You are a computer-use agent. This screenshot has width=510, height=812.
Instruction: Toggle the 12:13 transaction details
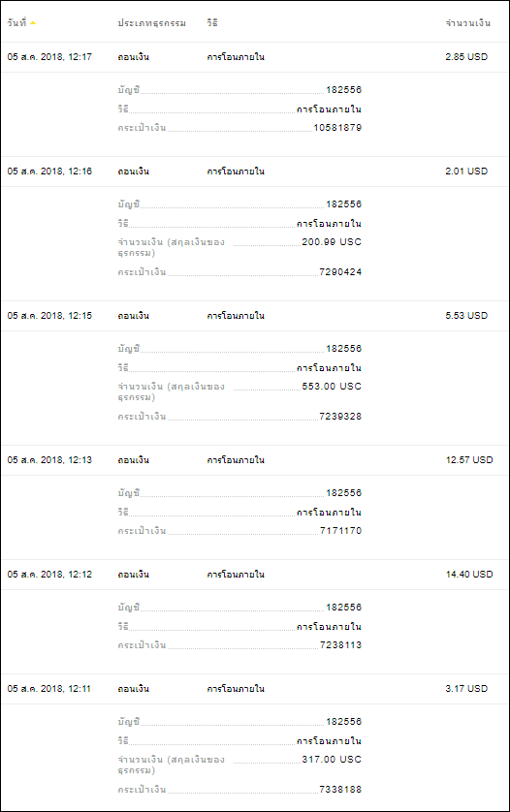[255, 460]
